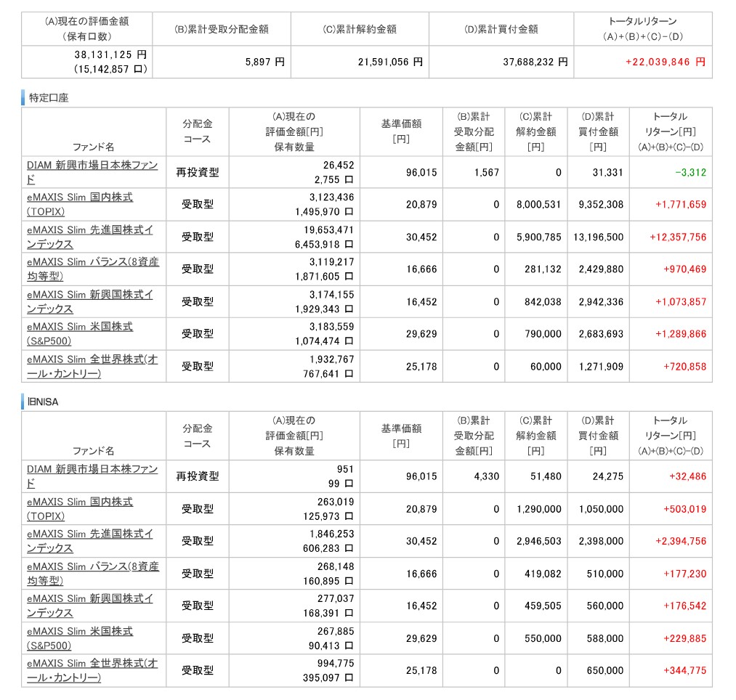Screen dimensions: 736x700
Task: Open eMAXIS Slim 国内株式(TOPIX) link in 旧NISA table
Action: (x=80, y=509)
